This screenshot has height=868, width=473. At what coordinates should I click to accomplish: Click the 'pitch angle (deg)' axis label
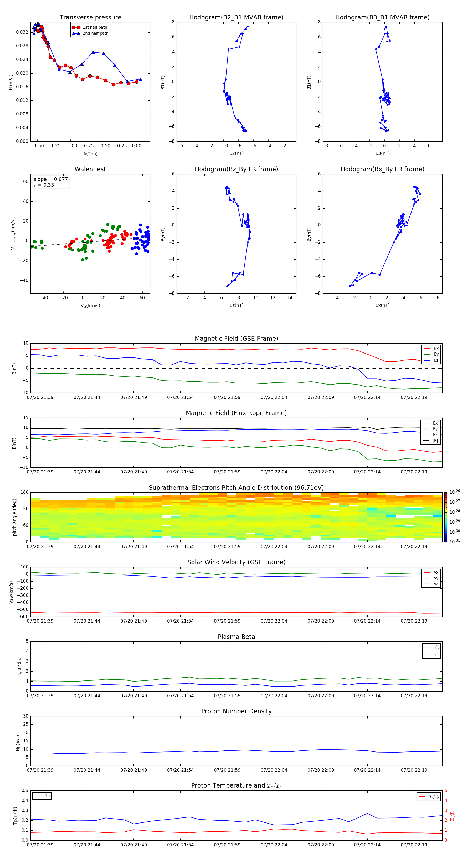point(15,517)
